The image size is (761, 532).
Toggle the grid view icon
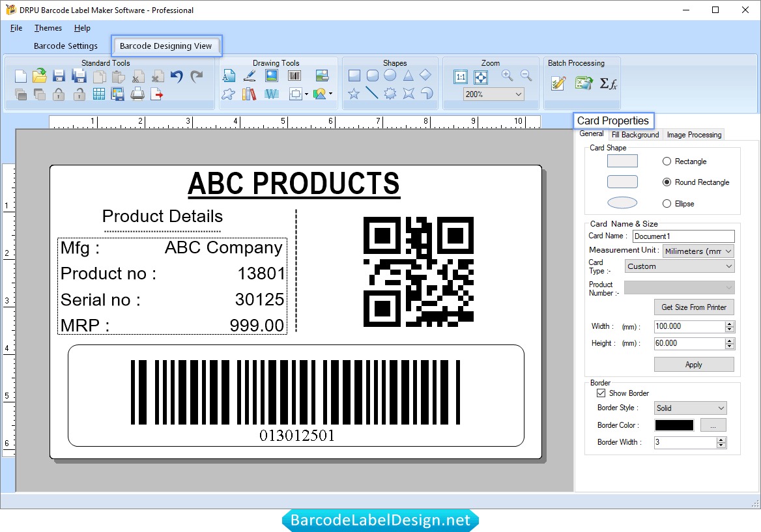click(98, 94)
